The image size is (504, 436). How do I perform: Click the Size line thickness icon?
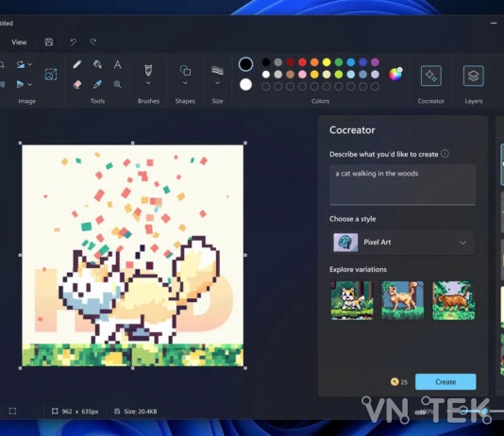217,70
